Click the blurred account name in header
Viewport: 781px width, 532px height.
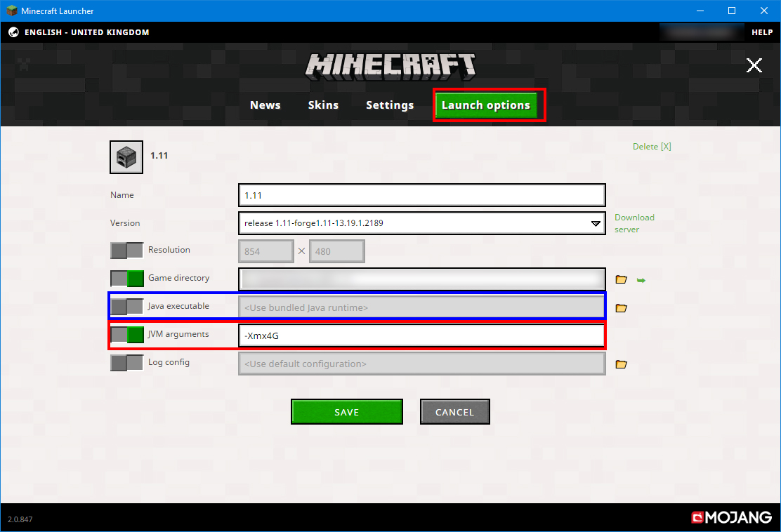point(702,32)
